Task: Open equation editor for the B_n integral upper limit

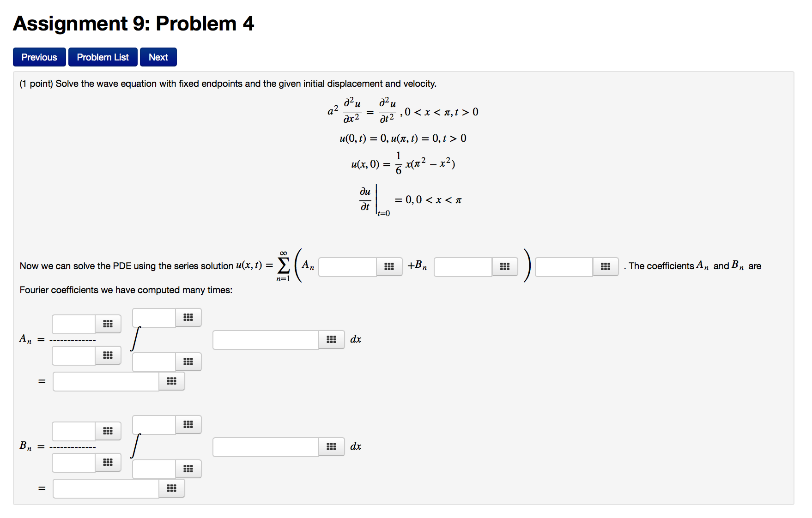Action: coord(188,424)
